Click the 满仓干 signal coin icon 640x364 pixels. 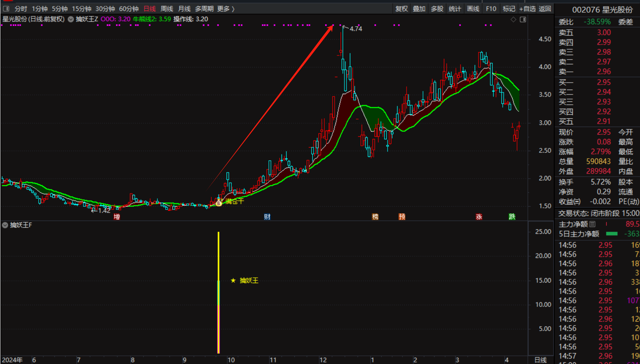pos(219,203)
